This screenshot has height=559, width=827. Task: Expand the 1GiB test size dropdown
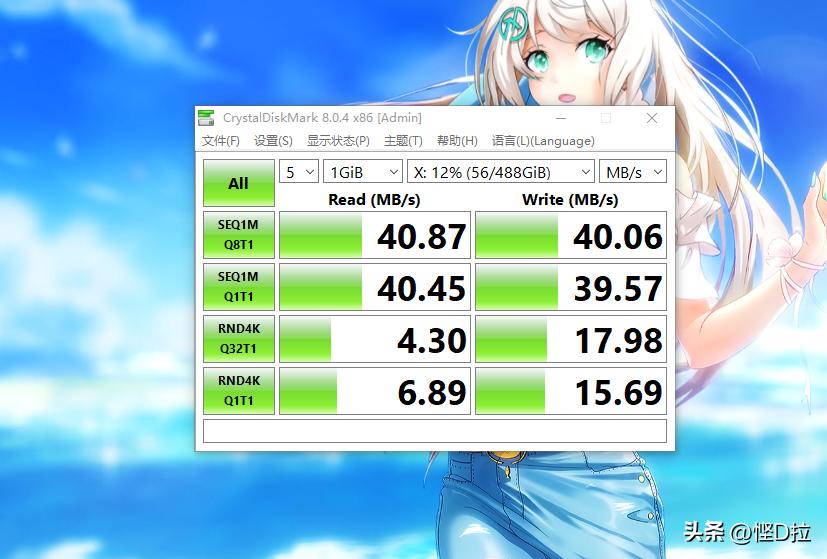tap(363, 172)
